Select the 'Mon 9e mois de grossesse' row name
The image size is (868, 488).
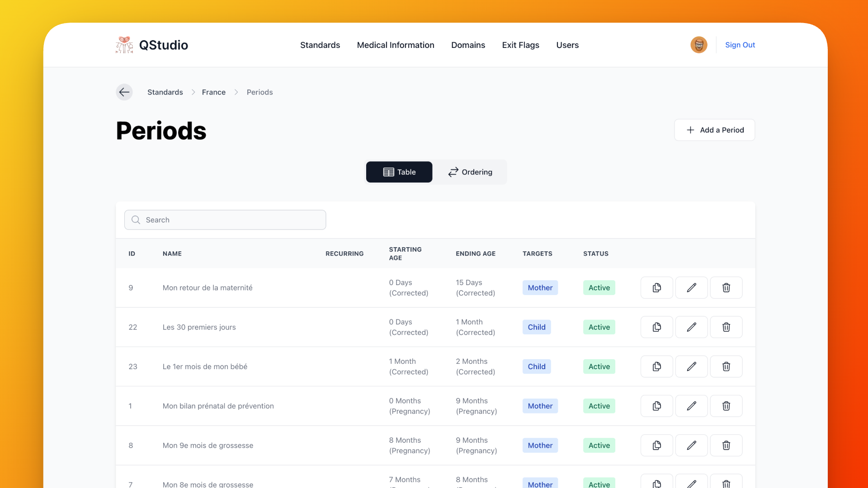click(208, 446)
